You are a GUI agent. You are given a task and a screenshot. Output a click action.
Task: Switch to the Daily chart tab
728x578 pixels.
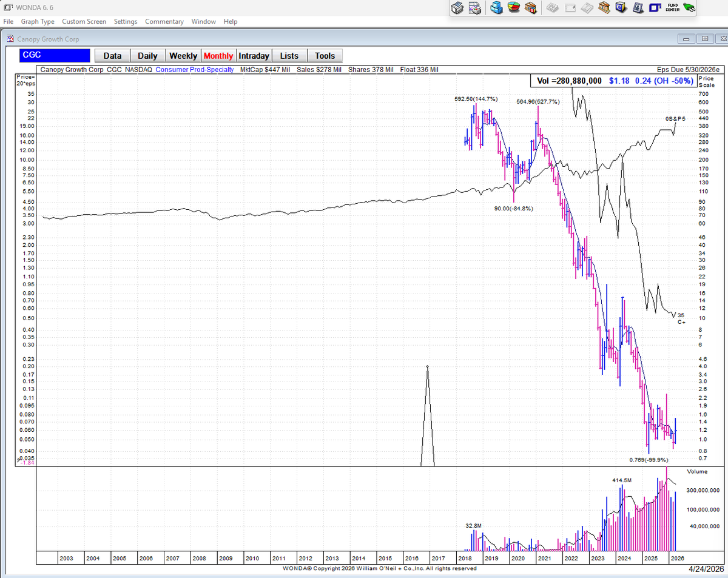tap(147, 56)
